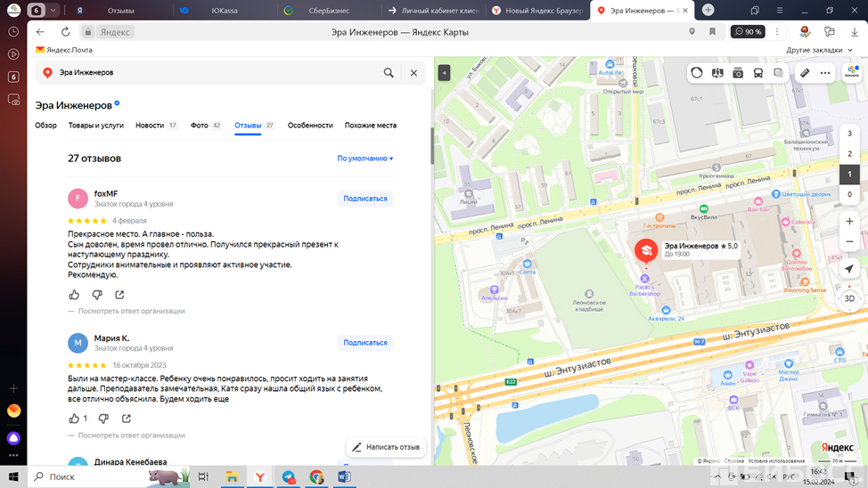Open map layers selector icon
The image size is (868, 488).
(x=778, y=73)
